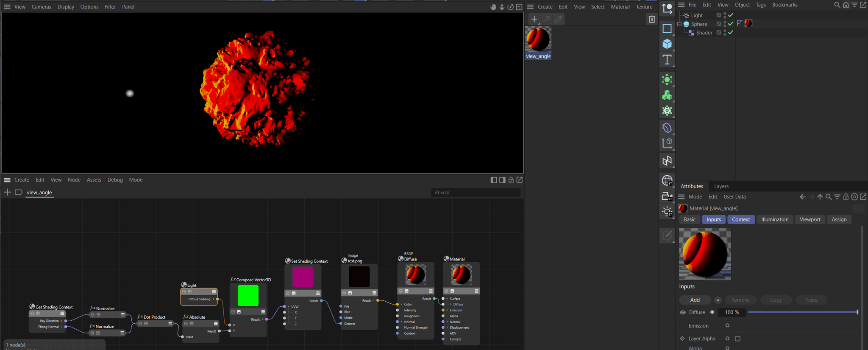Switch to the Illumination tab
868x350 pixels.
pyautogui.click(x=775, y=219)
